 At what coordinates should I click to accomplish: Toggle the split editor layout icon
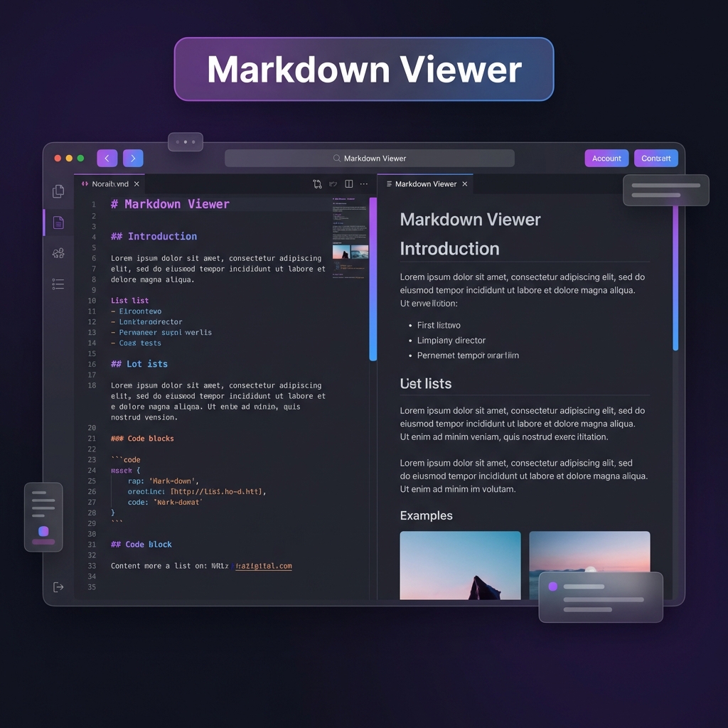click(348, 183)
